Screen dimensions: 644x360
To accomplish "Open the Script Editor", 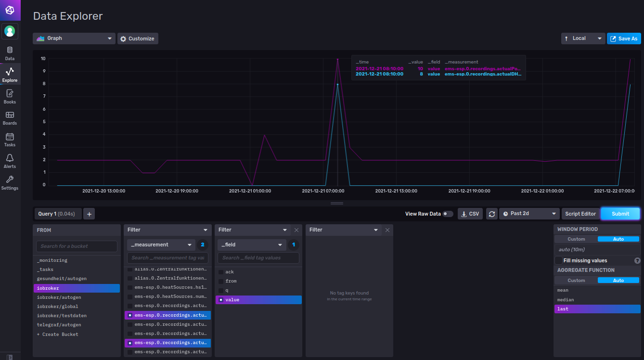I will 580,214.
